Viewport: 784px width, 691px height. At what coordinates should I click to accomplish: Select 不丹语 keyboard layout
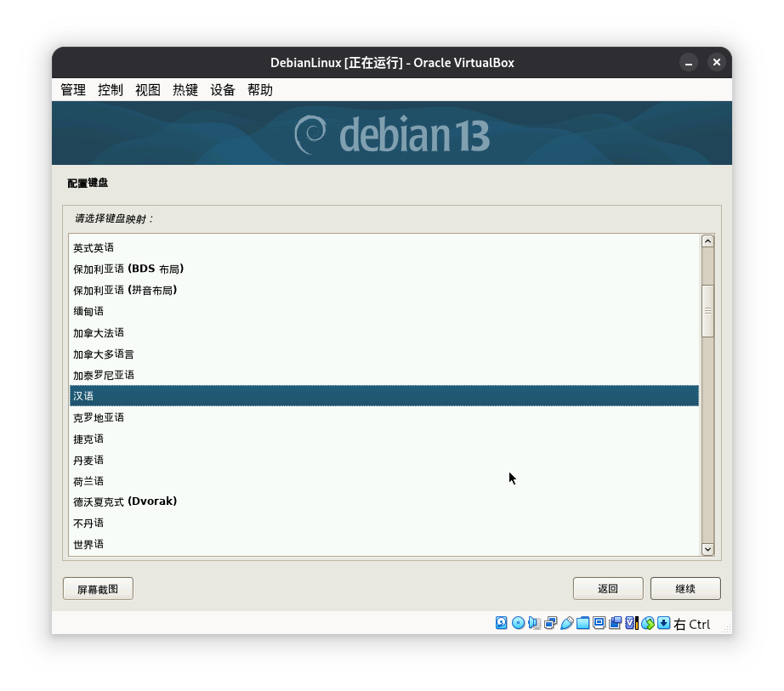(x=384, y=523)
